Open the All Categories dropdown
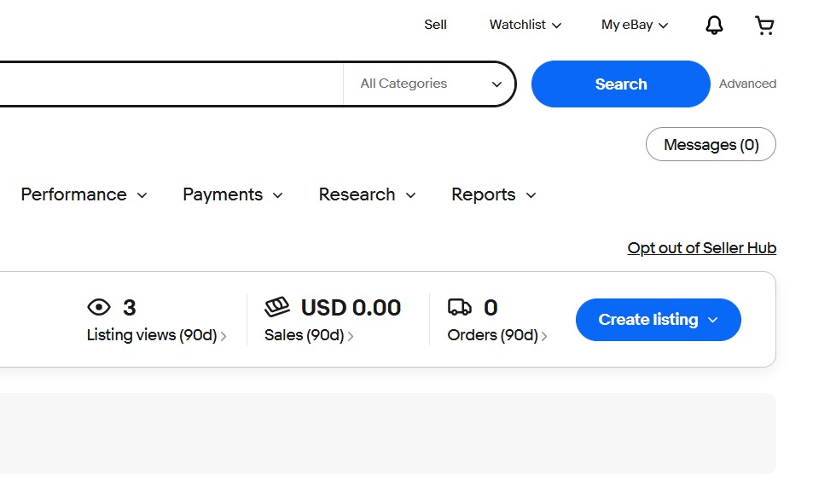 point(430,84)
